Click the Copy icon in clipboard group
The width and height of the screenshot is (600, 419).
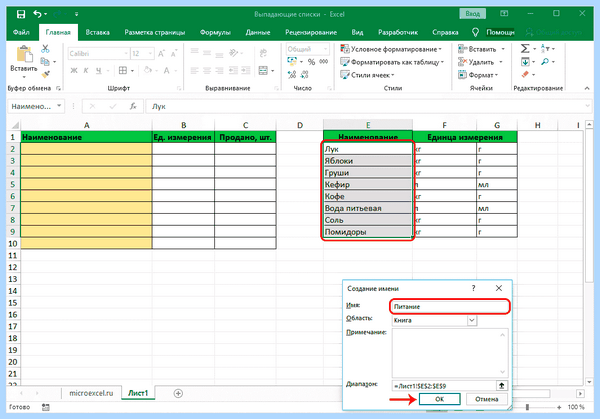click(45, 61)
